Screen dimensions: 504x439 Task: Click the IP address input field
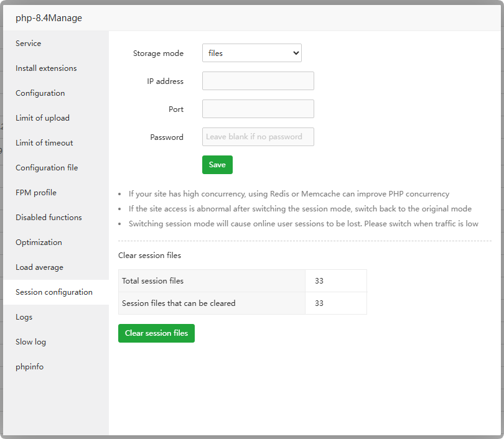coord(258,81)
